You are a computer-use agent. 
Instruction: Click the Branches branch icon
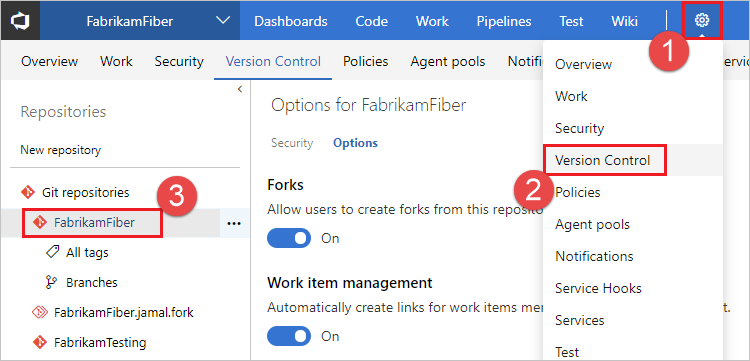point(52,282)
